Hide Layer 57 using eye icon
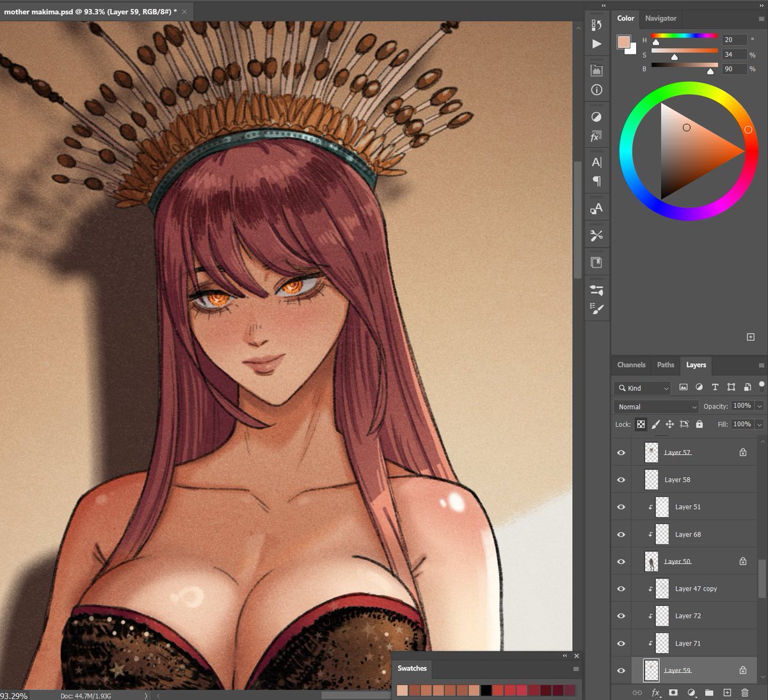 tap(621, 452)
